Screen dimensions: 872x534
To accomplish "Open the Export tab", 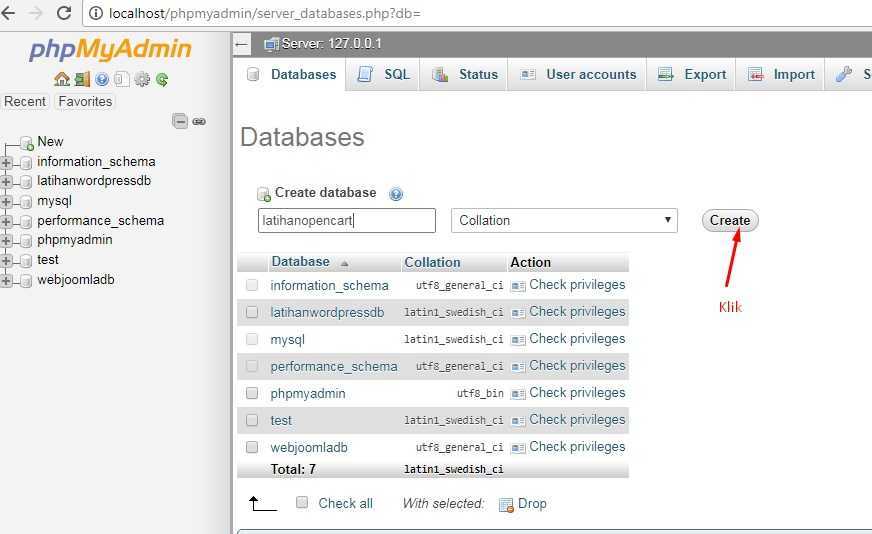I will [691, 75].
